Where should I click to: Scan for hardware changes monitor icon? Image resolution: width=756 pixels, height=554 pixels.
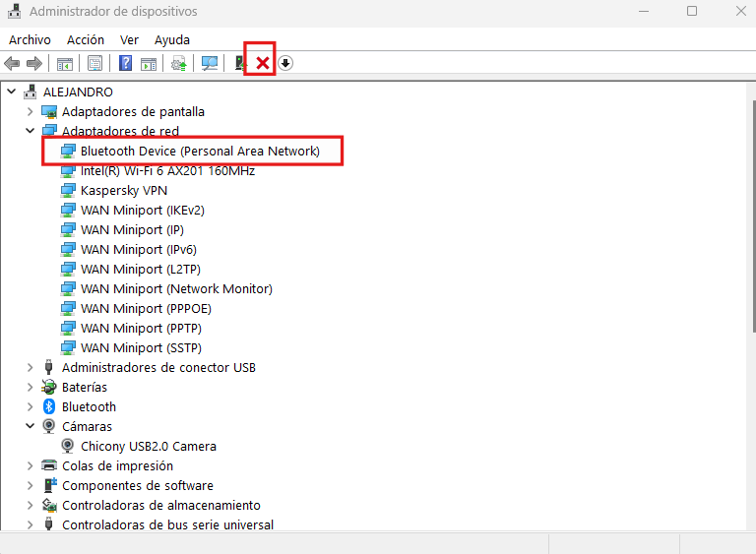pos(210,63)
